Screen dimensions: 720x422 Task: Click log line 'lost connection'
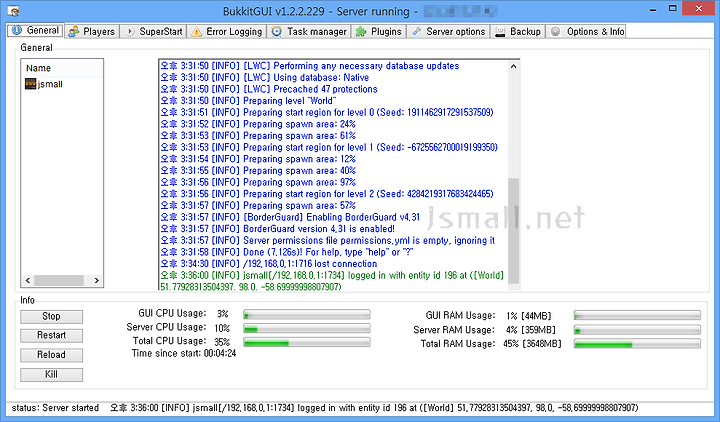pos(269,264)
